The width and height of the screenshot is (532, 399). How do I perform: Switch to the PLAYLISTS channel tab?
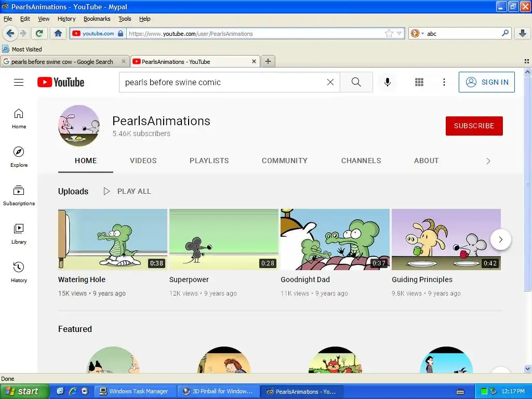pos(209,161)
